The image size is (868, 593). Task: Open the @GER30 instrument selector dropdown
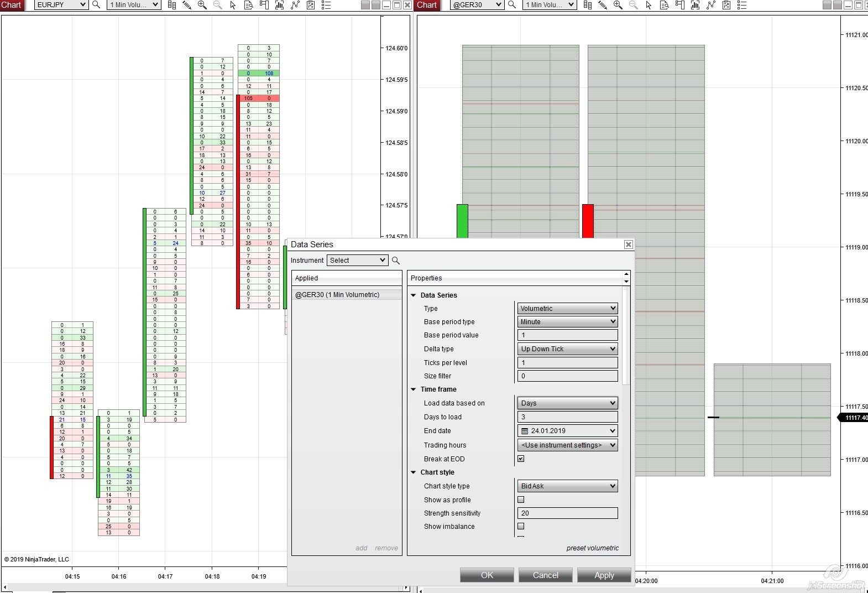point(477,5)
